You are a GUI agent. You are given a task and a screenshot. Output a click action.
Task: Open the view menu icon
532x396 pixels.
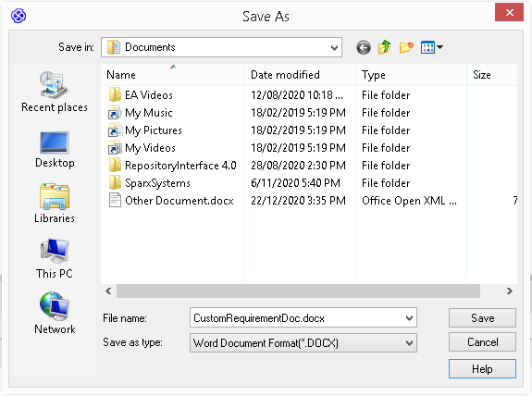pyautogui.click(x=431, y=47)
